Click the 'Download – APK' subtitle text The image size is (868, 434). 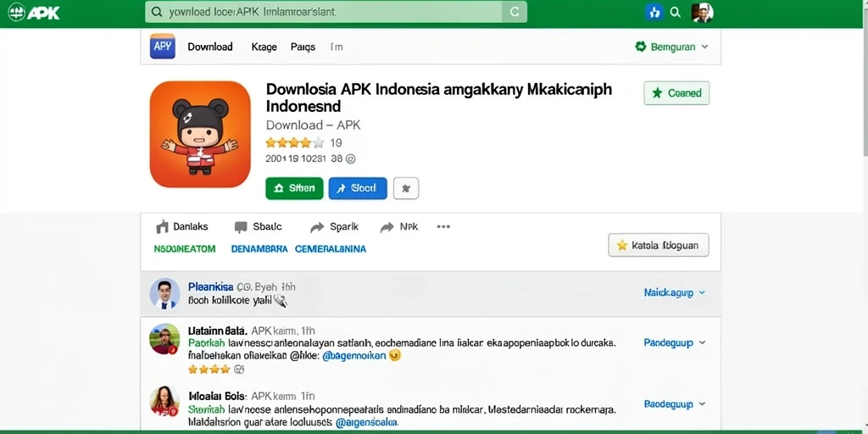314,125
